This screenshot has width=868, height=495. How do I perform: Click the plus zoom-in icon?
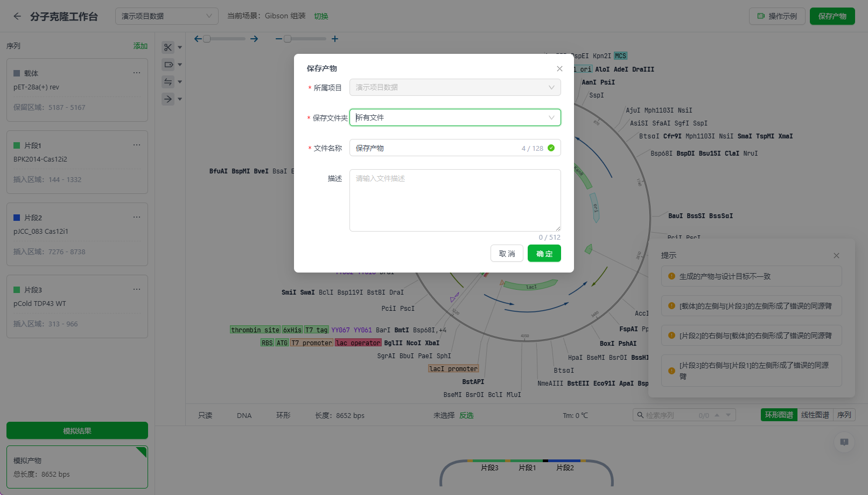(335, 39)
